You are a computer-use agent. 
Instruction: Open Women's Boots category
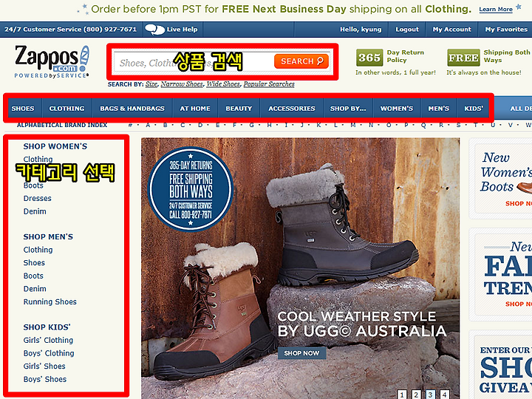[x=33, y=185]
